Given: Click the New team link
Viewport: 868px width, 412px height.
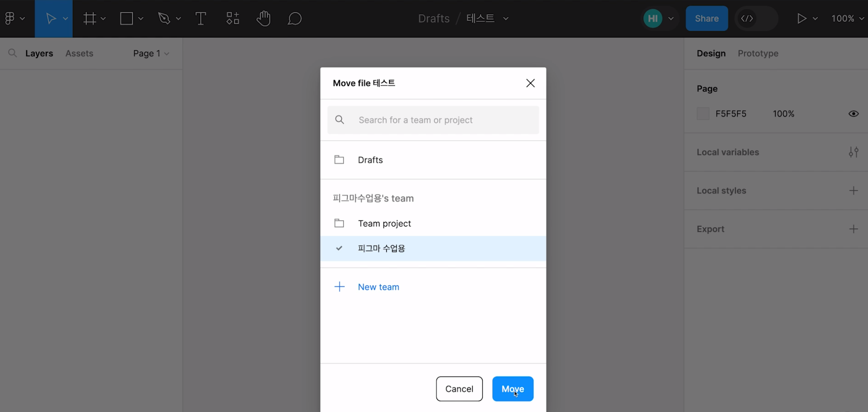Looking at the screenshot, I should tap(379, 287).
